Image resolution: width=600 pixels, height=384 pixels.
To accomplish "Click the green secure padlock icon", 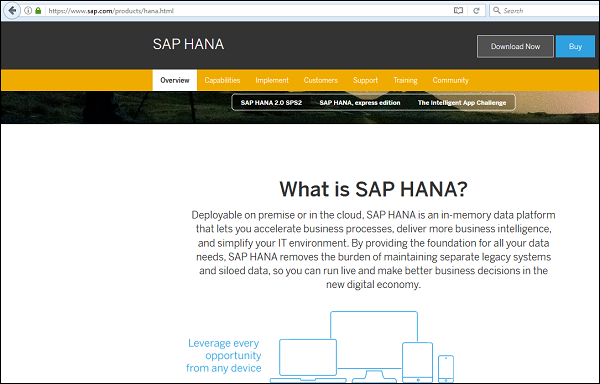I will 38,11.
